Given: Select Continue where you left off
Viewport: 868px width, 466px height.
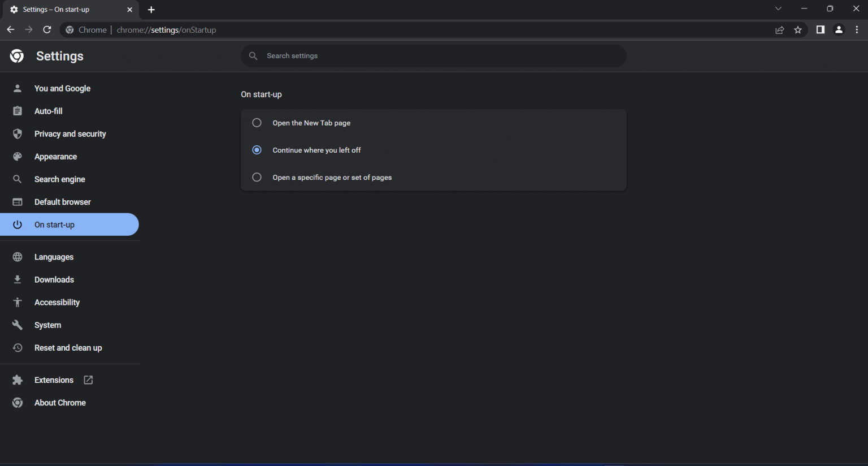Looking at the screenshot, I should (257, 150).
